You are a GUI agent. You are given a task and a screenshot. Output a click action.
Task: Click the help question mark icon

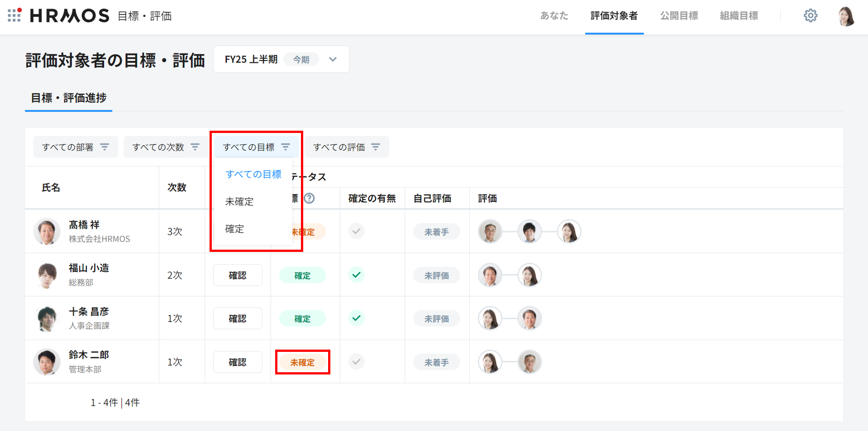click(309, 198)
